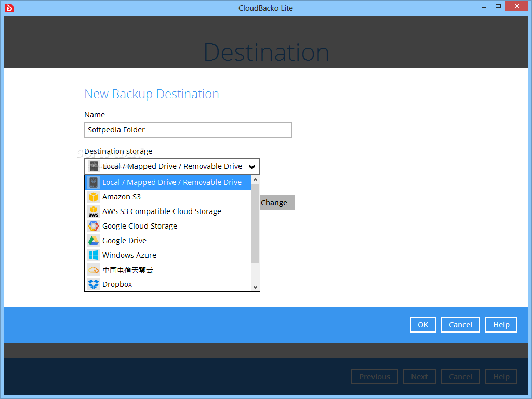Click the orange cloud icon for 中国电信天翼云
Screen dimensions: 532x399
point(94,270)
